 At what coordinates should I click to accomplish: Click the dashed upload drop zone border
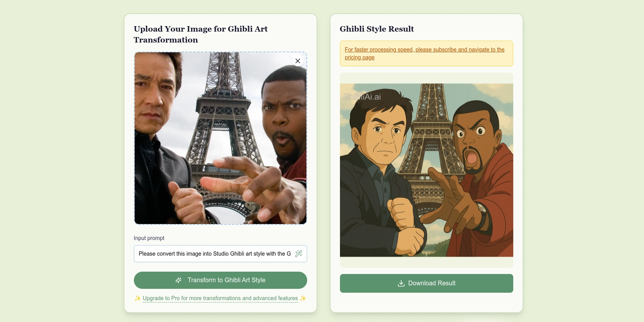coord(221,52)
